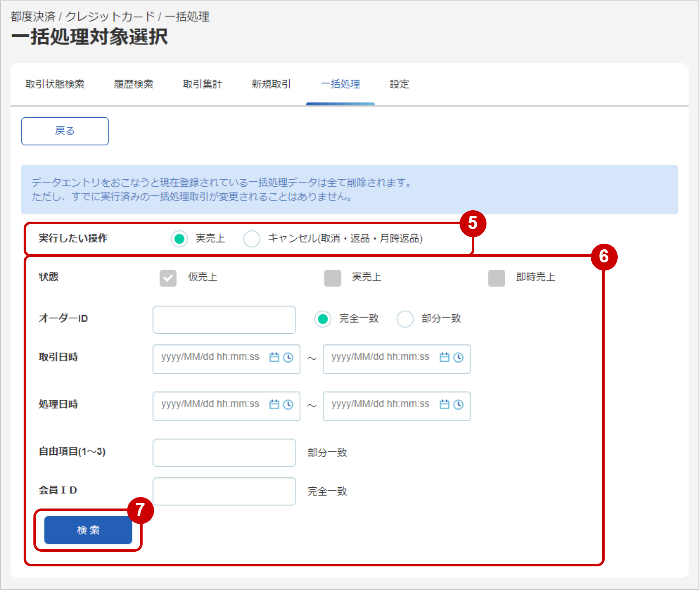This screenshot has width=700, height=590.
Task: Toggle the 仮売上 status checkbox
Action: [168, 277]
